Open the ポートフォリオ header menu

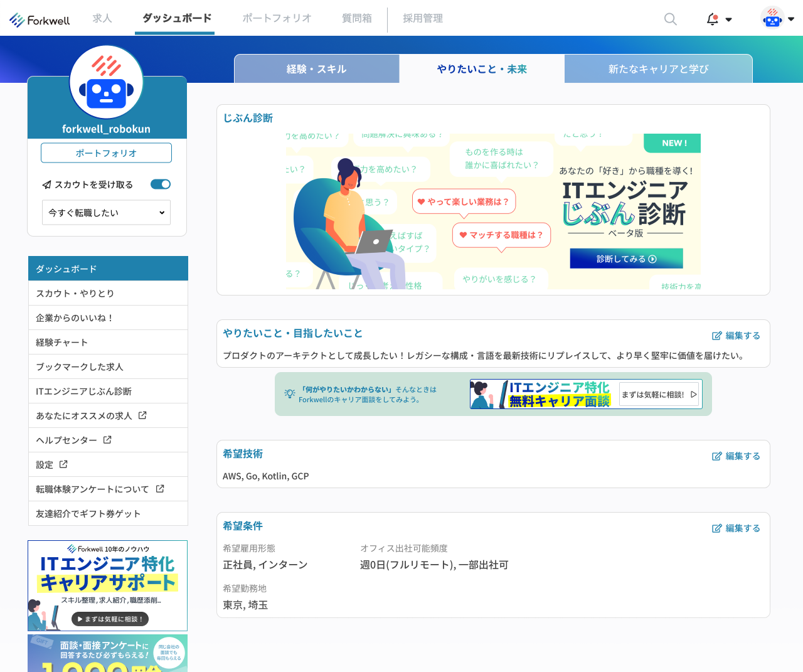tap(277, 18)
